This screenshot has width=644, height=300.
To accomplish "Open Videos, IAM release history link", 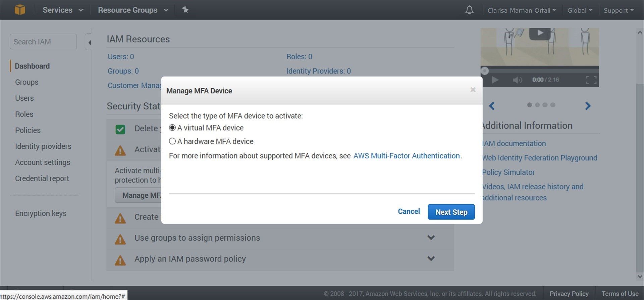I will click(533, 192).
